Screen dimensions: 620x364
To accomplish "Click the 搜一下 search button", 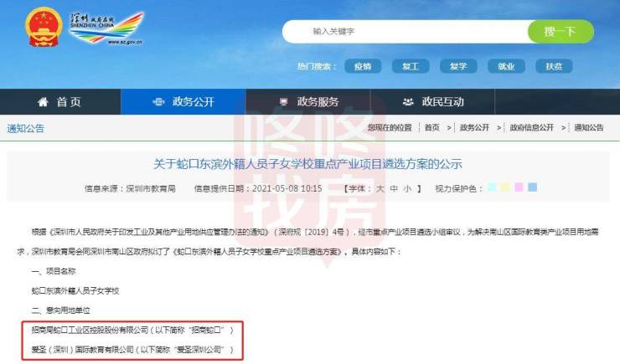I will click(x=561, y=31).
